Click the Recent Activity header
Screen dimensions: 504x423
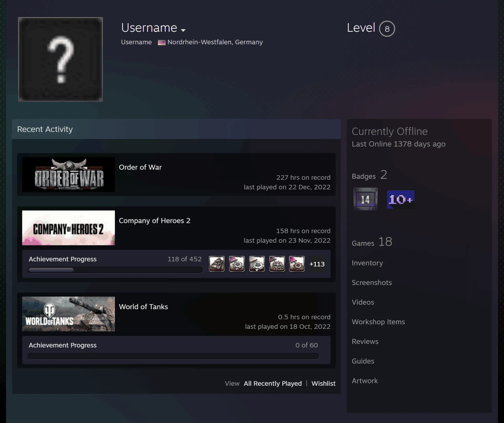(176, 129)
